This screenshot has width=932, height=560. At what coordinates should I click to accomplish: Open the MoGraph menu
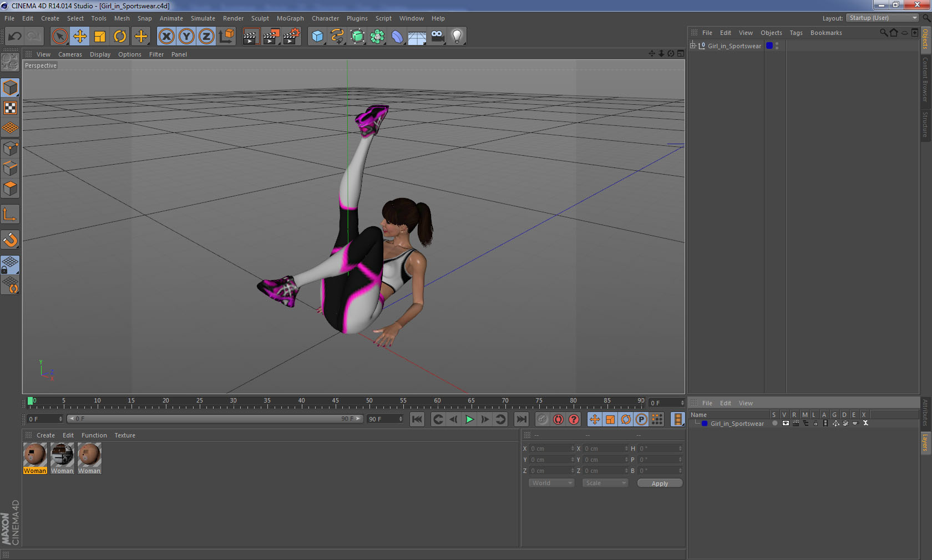tap(290, 18)
